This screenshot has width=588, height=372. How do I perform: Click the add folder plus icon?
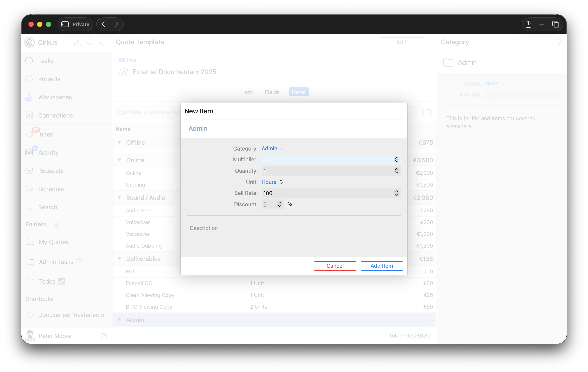click(x=56, y=224)
